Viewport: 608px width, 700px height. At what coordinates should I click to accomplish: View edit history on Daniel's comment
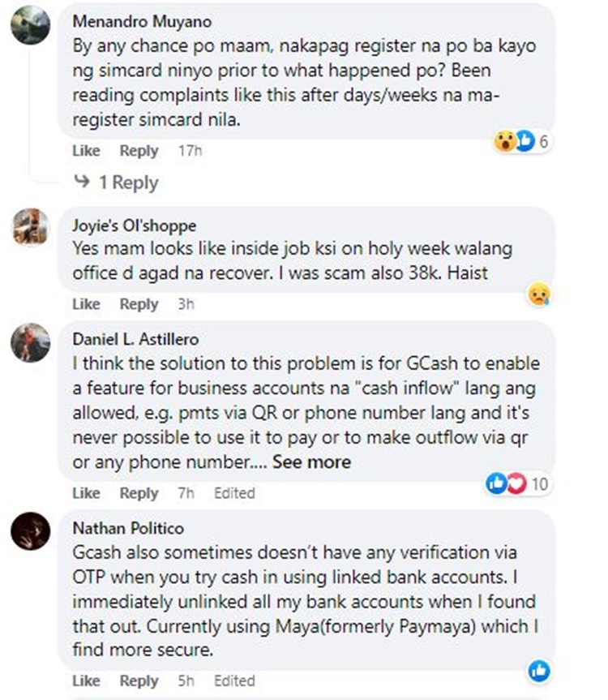(234, 493)
